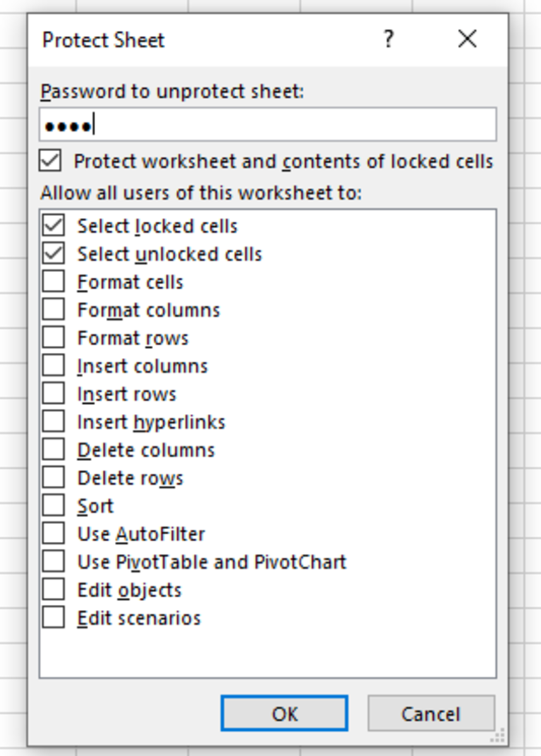This screenshot has height=756, width=541.
Task: Enable Insert columns permission
Action: pyautogui.click(x=54, y=365)
